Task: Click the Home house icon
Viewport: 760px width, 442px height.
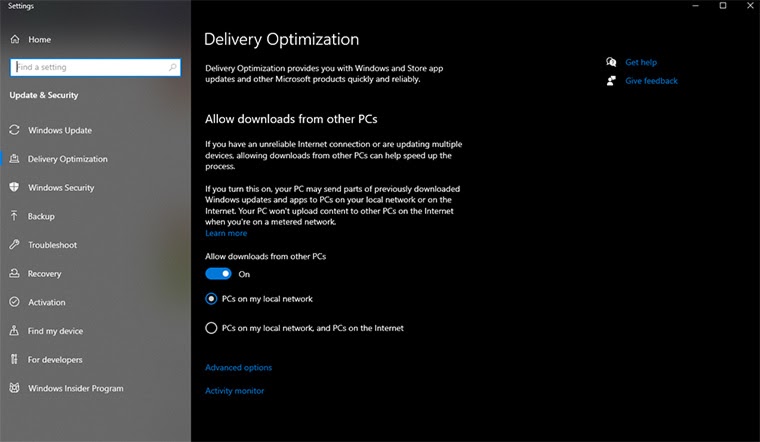Action: coord(15,39)
